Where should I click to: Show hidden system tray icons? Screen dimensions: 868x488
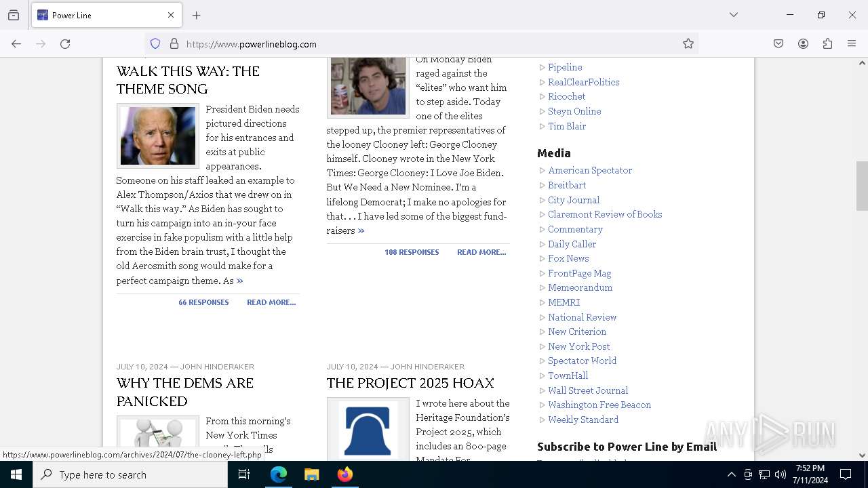click(731, 474)
